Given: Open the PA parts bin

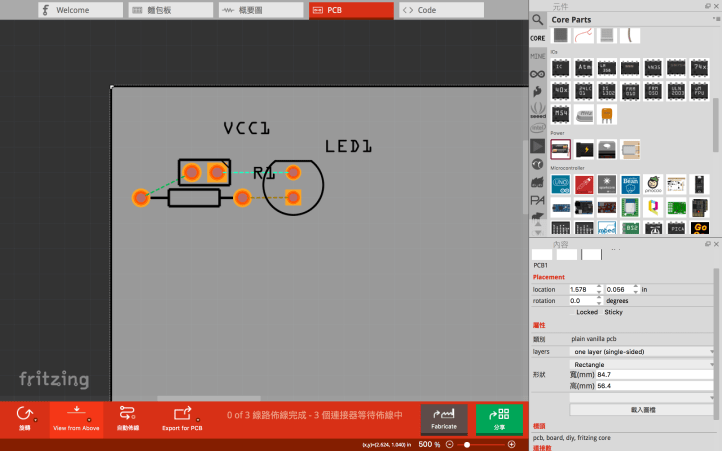Looking at the screenshot, I should [x=537, y=200].
